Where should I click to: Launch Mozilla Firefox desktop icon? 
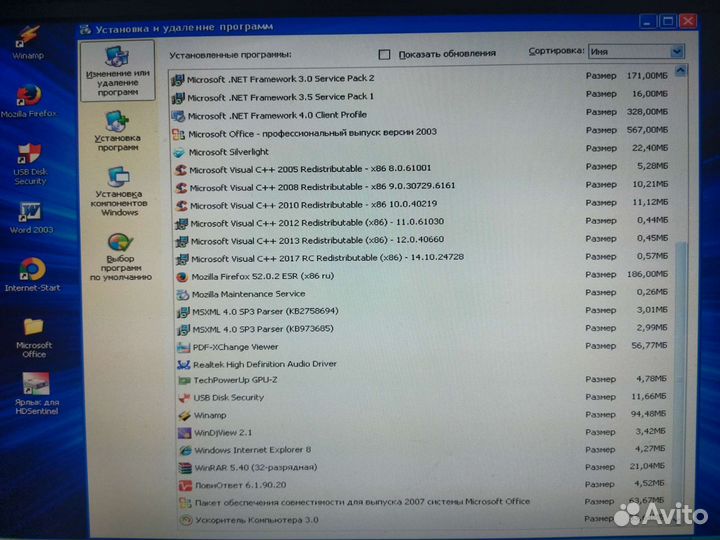point(28,101)
